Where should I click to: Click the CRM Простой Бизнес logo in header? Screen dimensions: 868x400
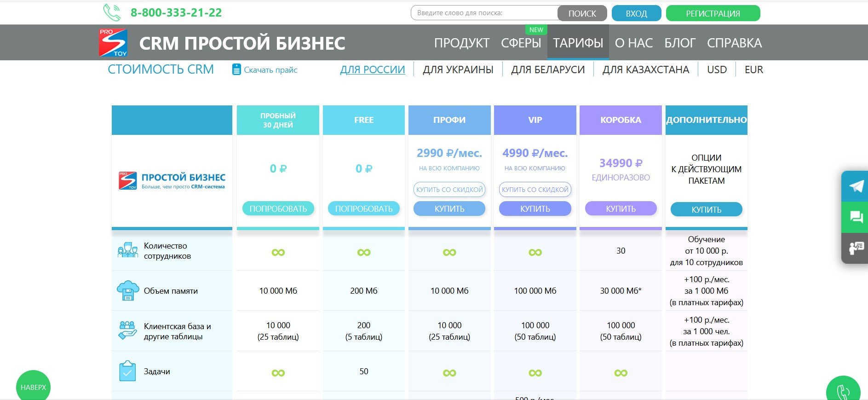(x=113, y=43)
